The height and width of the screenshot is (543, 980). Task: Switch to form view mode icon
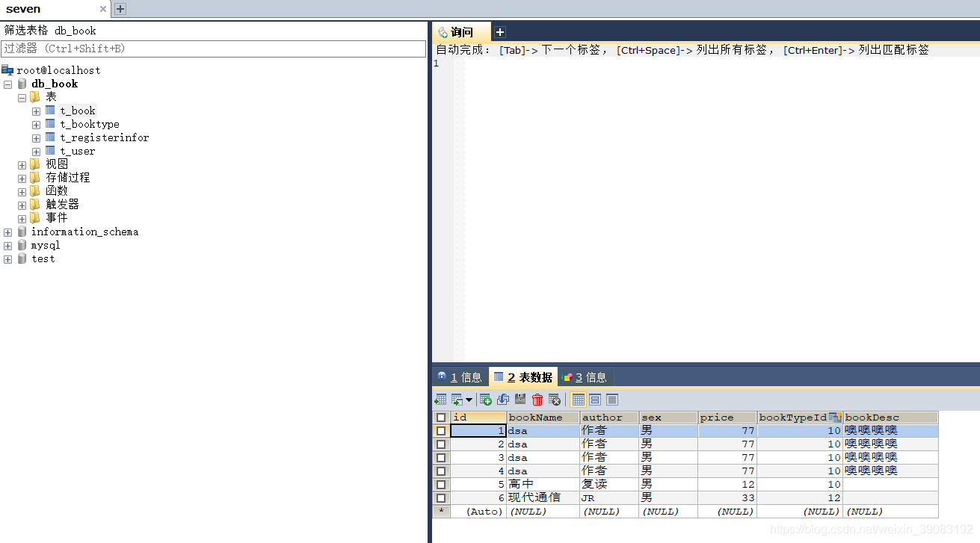595,400
